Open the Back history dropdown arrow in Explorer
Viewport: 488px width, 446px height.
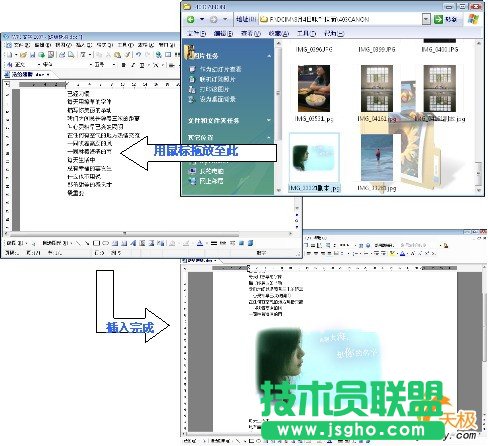tap(202, 19)
